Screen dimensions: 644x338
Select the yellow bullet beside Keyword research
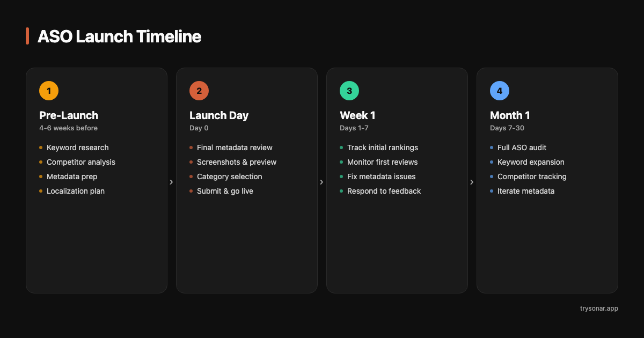click(x=41, y=147)
